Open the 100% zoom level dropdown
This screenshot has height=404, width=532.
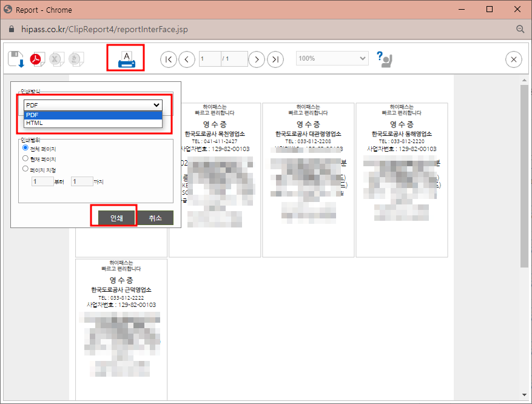(x=331, y=58)
